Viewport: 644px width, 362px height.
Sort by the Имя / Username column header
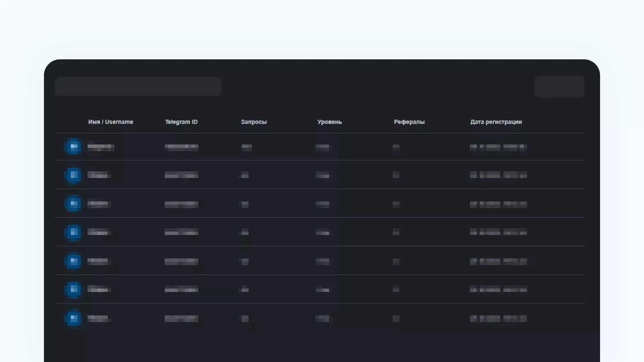pos(111,122)
